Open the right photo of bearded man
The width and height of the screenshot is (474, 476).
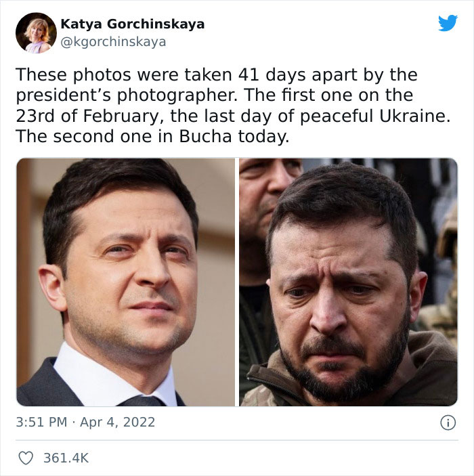point(347,282)
